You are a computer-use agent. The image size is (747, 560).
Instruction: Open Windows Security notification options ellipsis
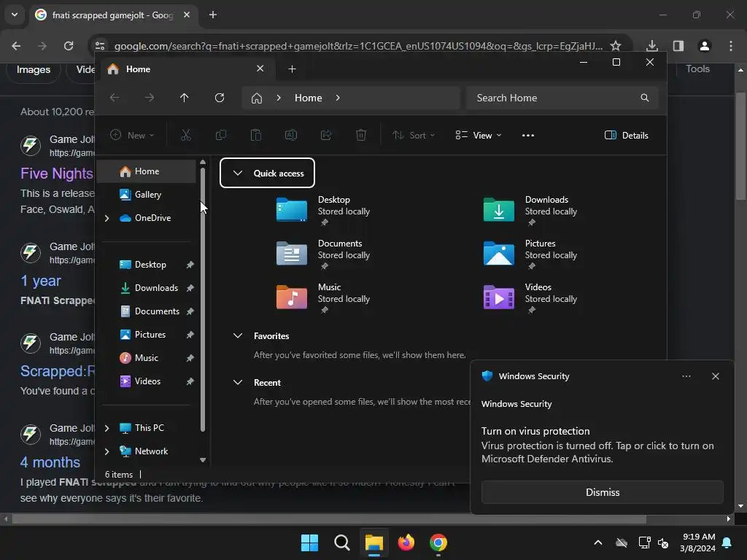[x=686, y=376]
